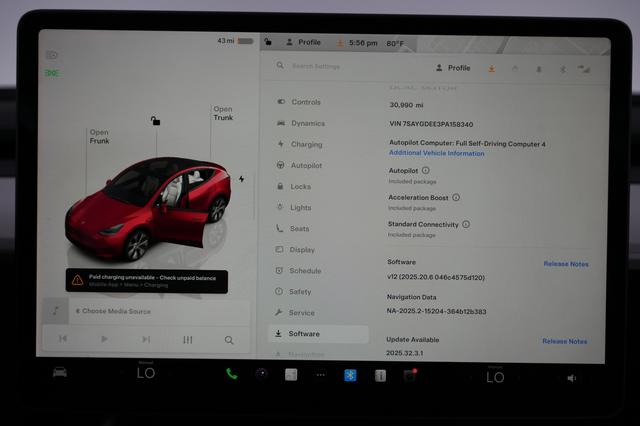Go to the Schedule settings

298,271
